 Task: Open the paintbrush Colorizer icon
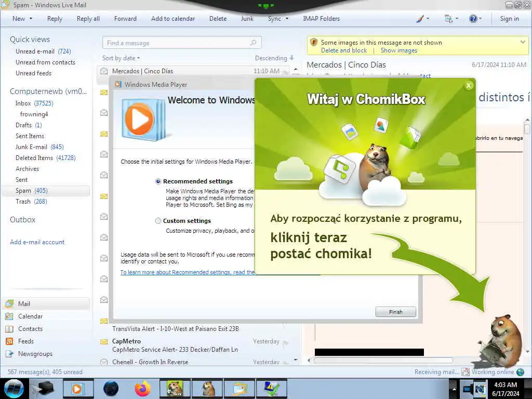[420, 19]
